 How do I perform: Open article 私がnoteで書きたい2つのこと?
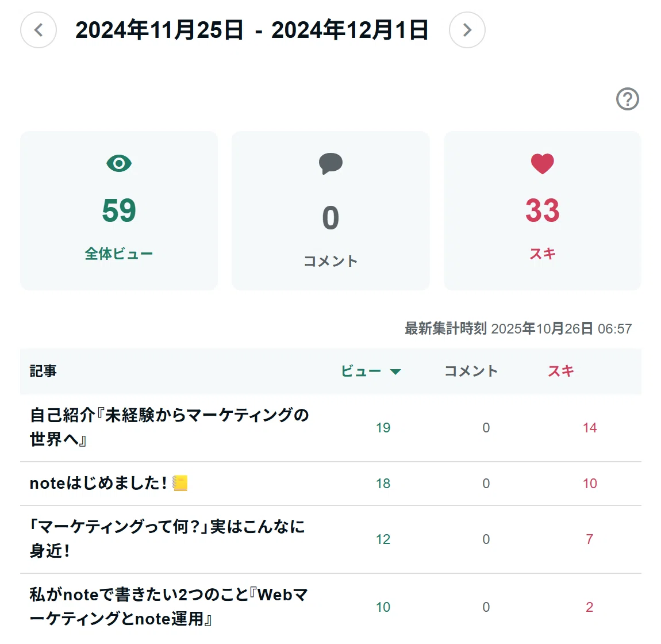click(168, 607)
